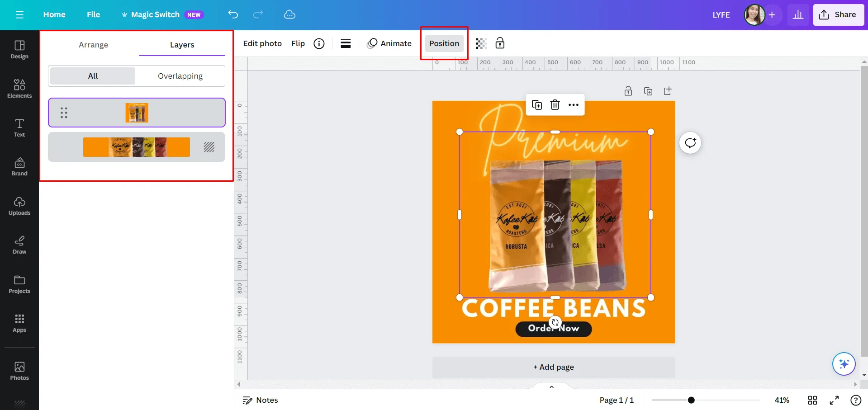Duplicate the selected element on canvas
The height and width of the screenshot is (410, 868).
pyautogui.click(x=537, y=104)
